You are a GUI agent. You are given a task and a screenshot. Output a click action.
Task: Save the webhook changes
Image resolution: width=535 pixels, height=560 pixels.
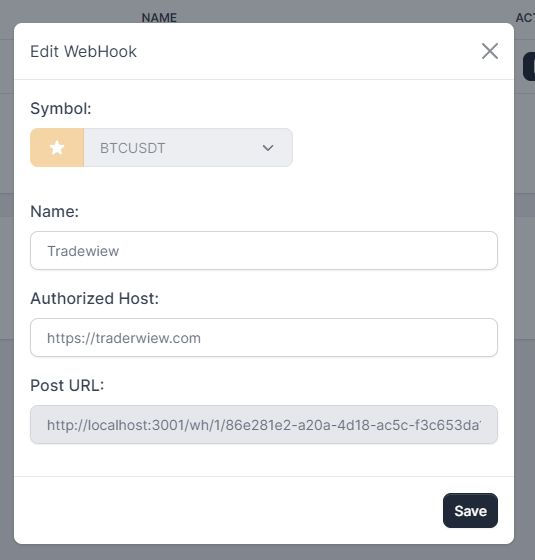tap(470, 511)
